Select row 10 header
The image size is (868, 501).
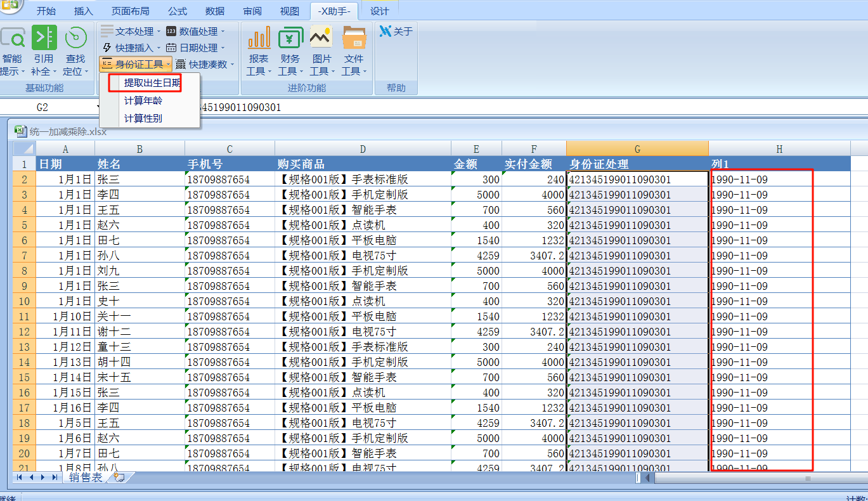click(24, 301)
